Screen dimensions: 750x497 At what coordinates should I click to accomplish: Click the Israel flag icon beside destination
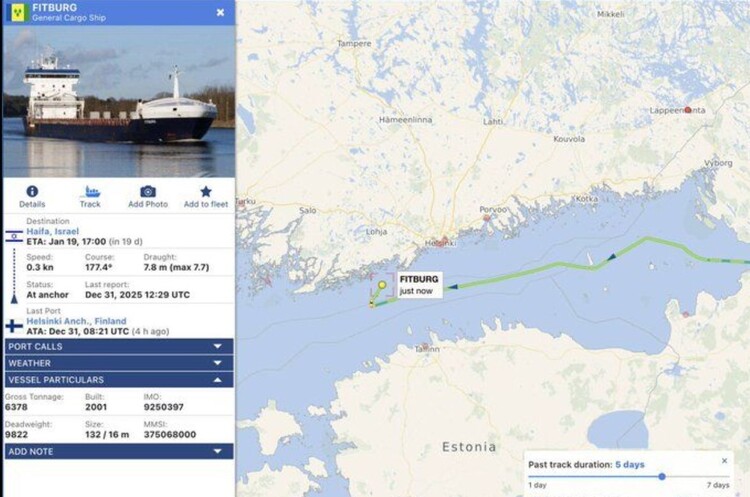pos(14,236)
